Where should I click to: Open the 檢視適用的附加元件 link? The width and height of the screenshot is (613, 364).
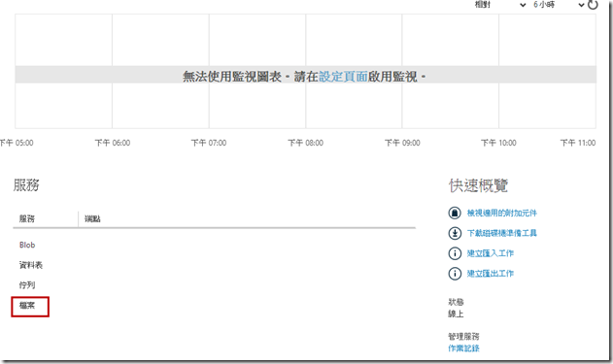(502, 213)
